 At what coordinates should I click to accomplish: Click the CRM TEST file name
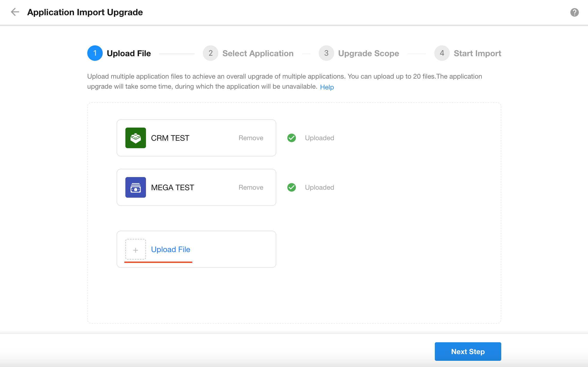pyautogui.click(x=170, y=138)
